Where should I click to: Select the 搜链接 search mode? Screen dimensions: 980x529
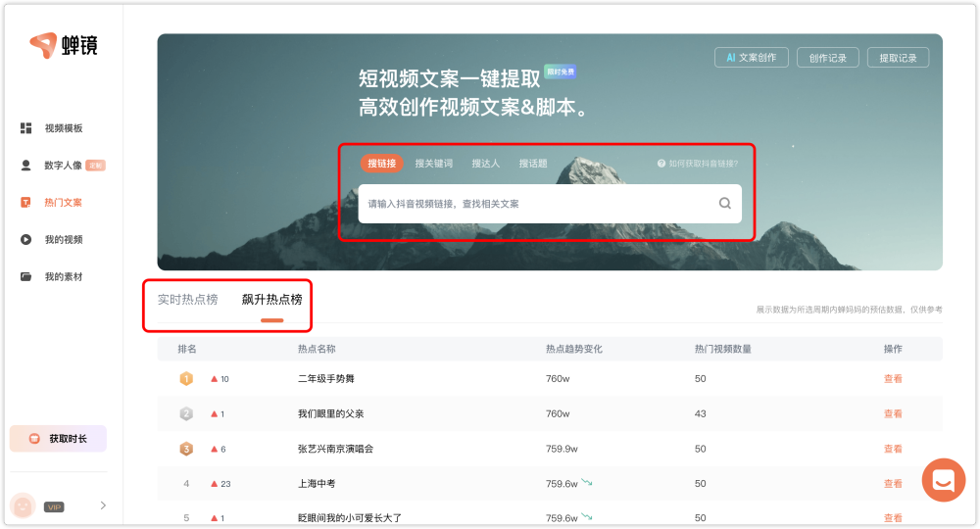381,164
